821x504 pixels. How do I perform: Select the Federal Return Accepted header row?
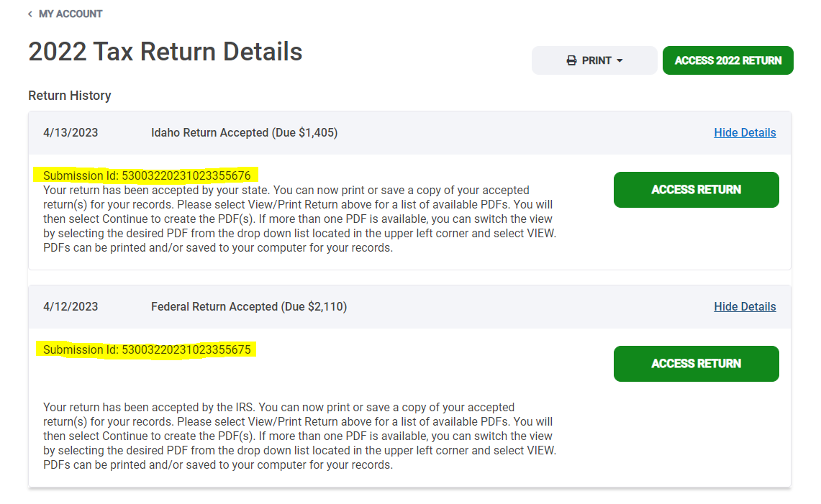coord(409,307)
